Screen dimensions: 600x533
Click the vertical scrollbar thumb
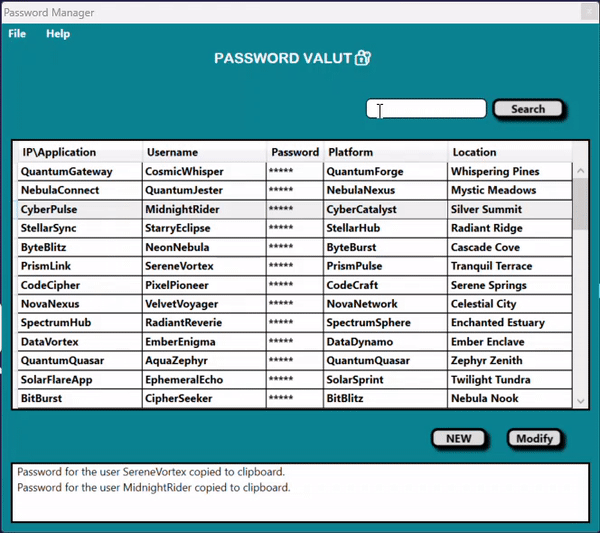580,204
